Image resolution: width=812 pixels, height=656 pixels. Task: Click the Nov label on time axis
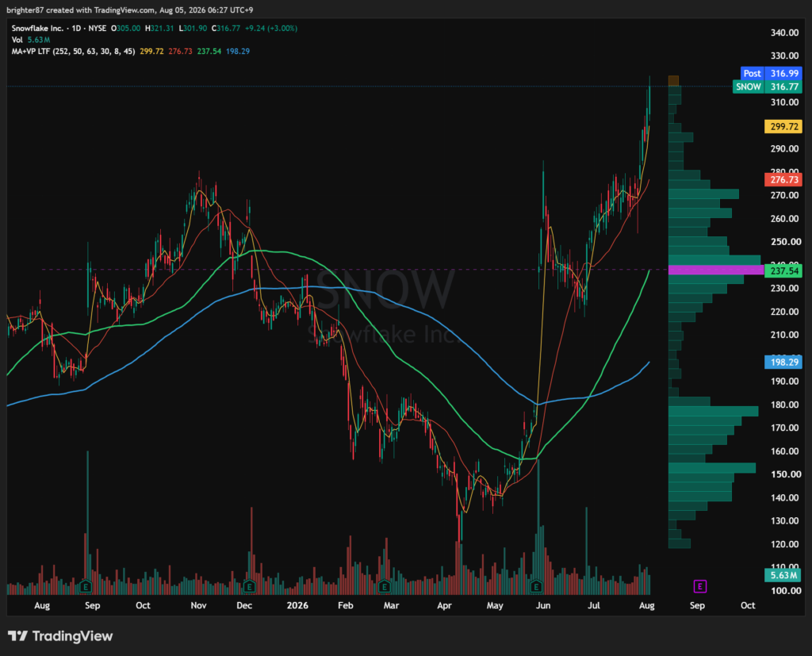coord(198,605)
